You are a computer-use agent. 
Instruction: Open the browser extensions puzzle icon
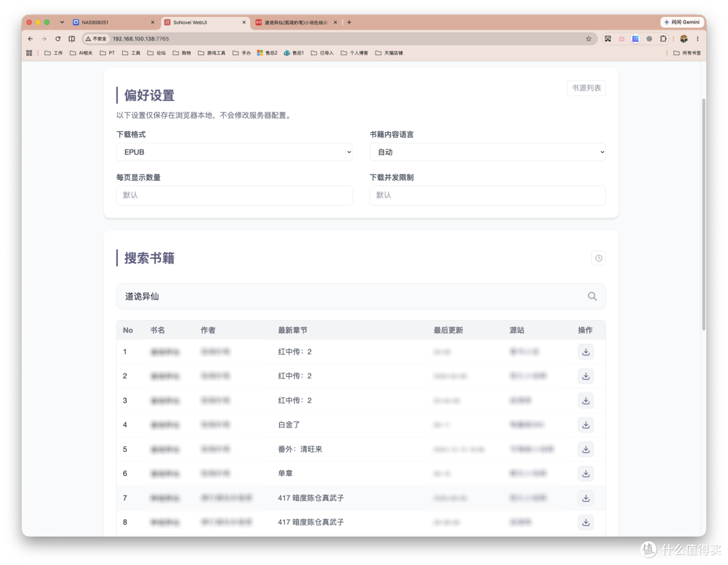[x=663, y=39]
